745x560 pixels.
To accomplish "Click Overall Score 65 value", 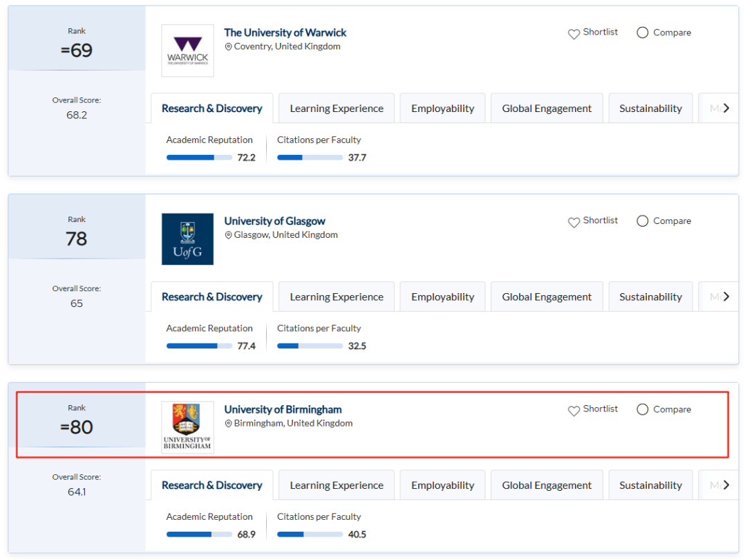I will [77, 304].
